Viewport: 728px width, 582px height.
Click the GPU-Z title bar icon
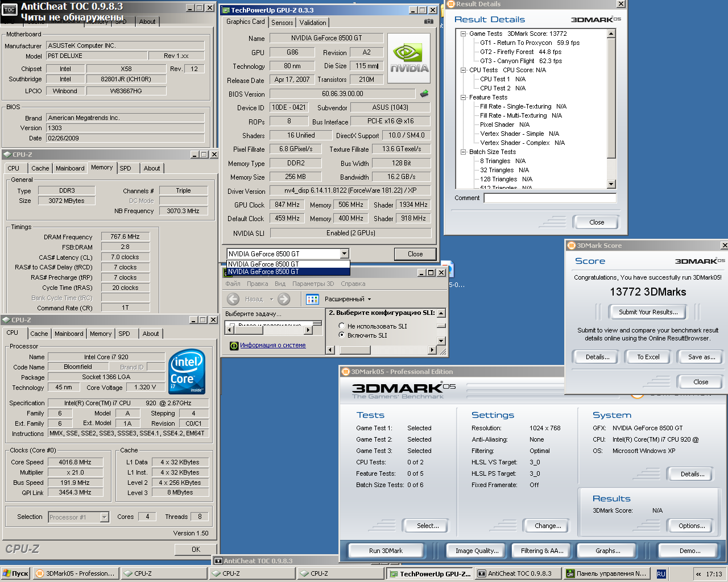[226, 10]
